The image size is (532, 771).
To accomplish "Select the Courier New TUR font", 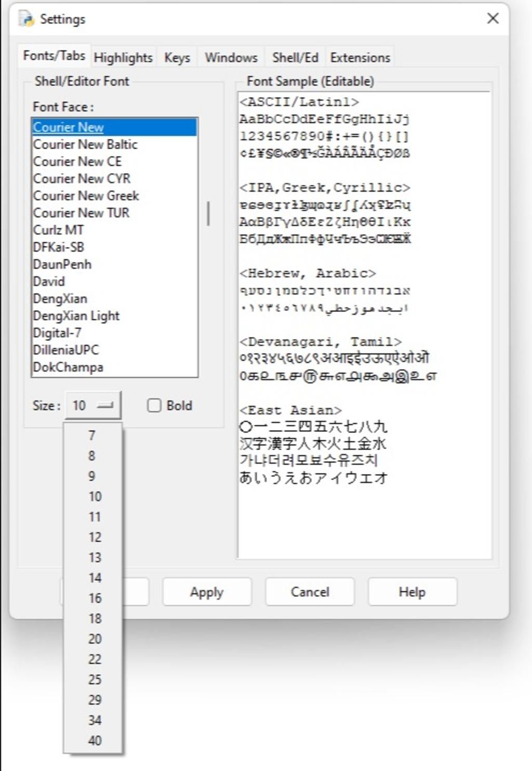I will (114, 213).
